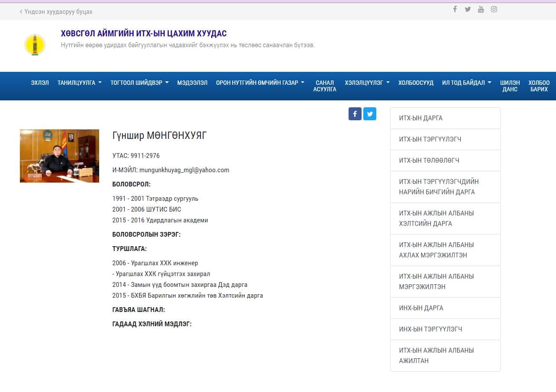Open МЭДЭЭЛЭЛ in the navigation bar
This screenshot has height=392, width=556.
tap(192, 83)
